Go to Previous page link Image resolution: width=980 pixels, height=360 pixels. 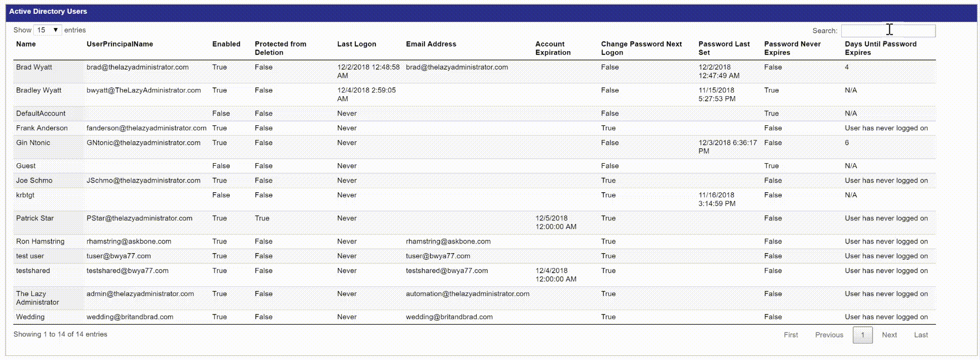(829, 335)
